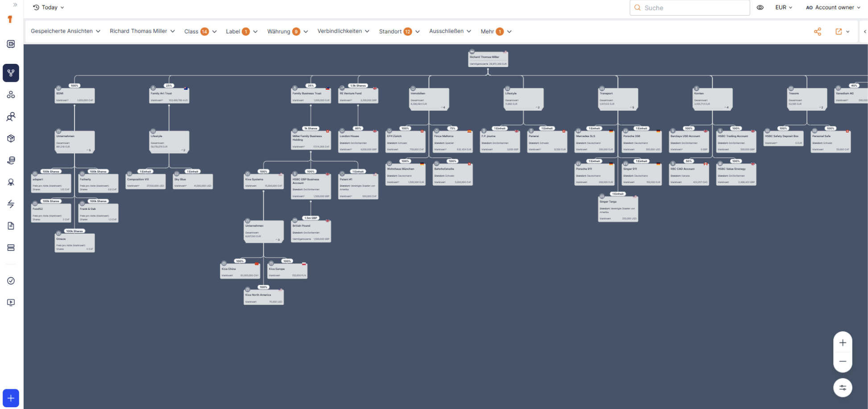This screenshot has height=409, width=868.
Task: Click the Account owner menu
Action: [x=833, y=8]
